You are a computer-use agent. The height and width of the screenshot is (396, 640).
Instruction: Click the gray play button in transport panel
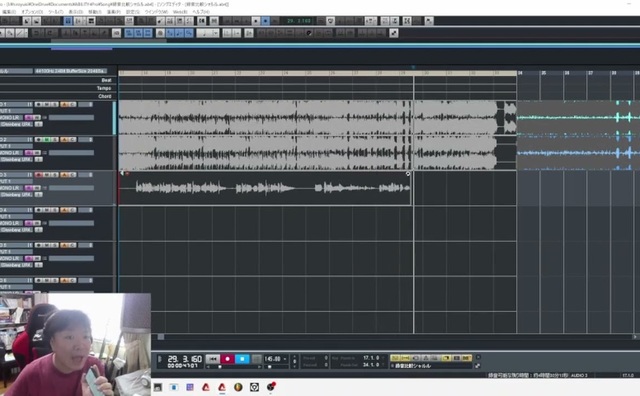(256, 359)
